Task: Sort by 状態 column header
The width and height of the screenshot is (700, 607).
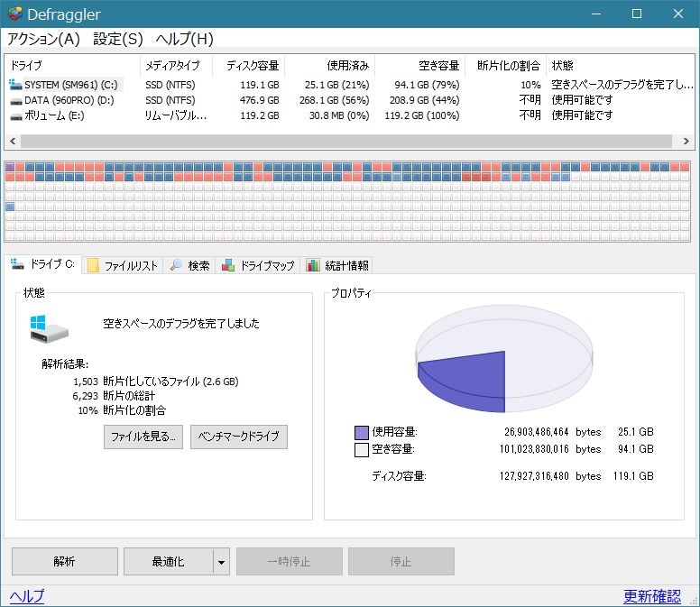Action: [x=621, y=66]
